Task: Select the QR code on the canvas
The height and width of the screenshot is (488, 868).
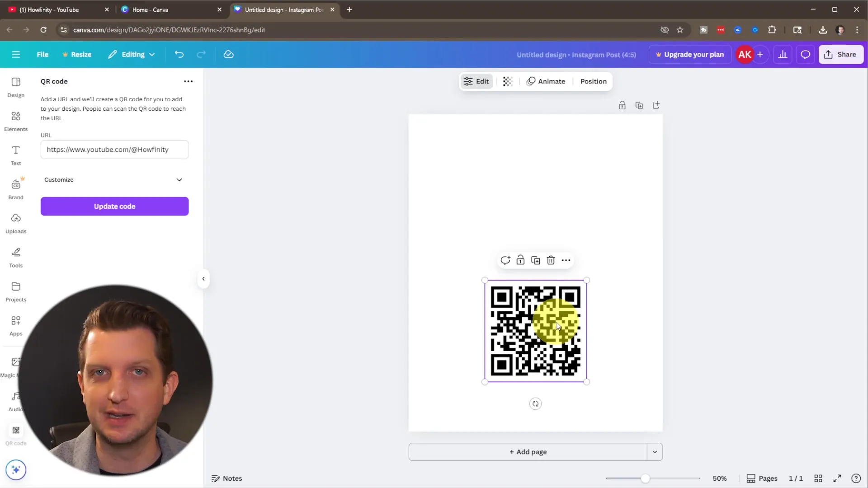Action: click(535, 331)
